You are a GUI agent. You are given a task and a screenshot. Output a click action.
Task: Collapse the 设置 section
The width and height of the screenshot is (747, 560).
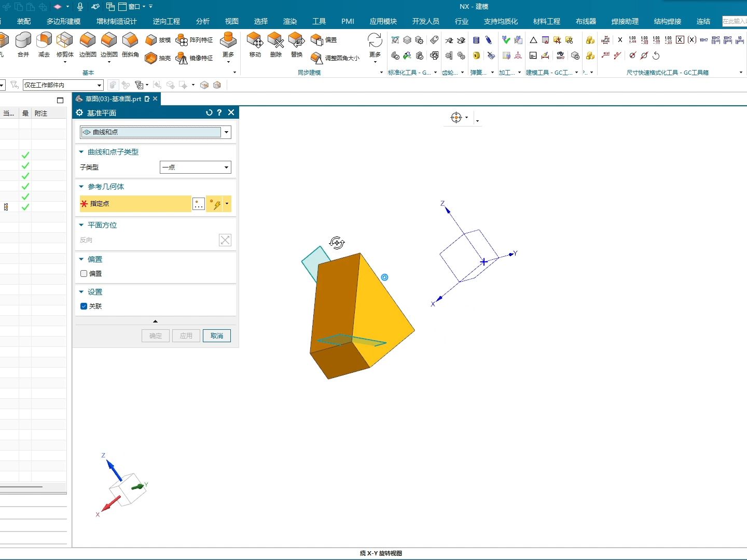pyautogui.click(x=81, y=292)
